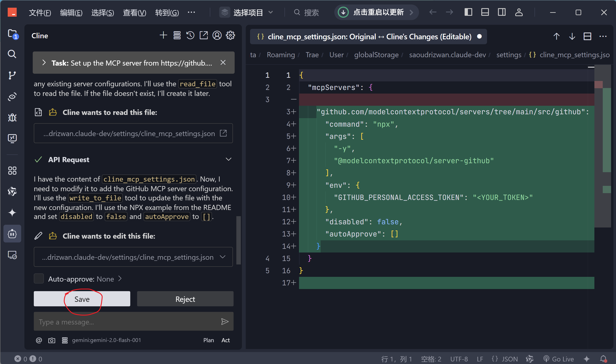Open the 选择项目 project dropdown

click(x=247, y=12)
